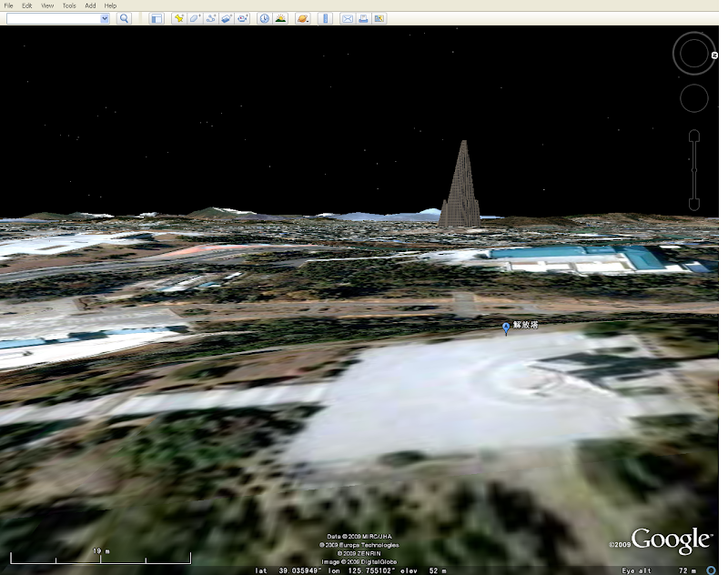
Task: Toggle sunlight across the landscape icon
Action: point(280,18)
